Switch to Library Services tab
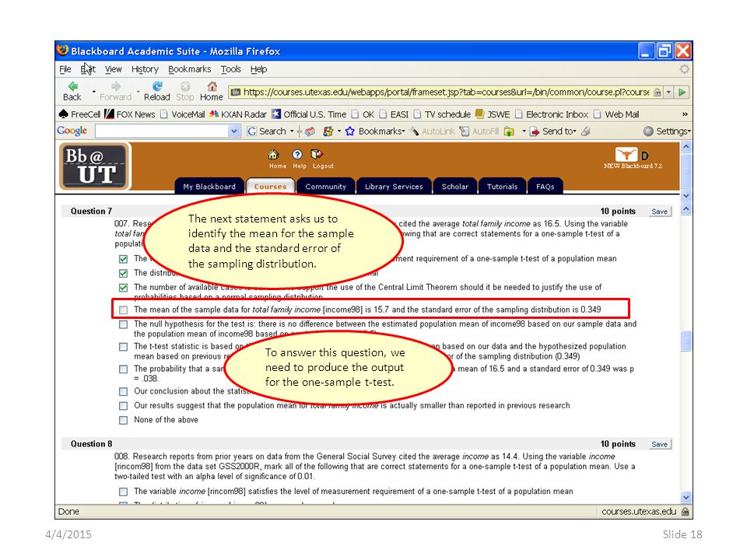Screen dimensions: 747x560 coord(394,186)
